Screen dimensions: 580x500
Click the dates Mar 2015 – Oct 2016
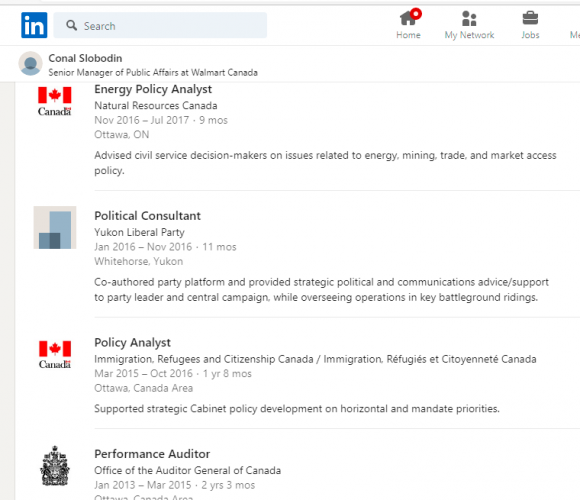pos(144,374)
